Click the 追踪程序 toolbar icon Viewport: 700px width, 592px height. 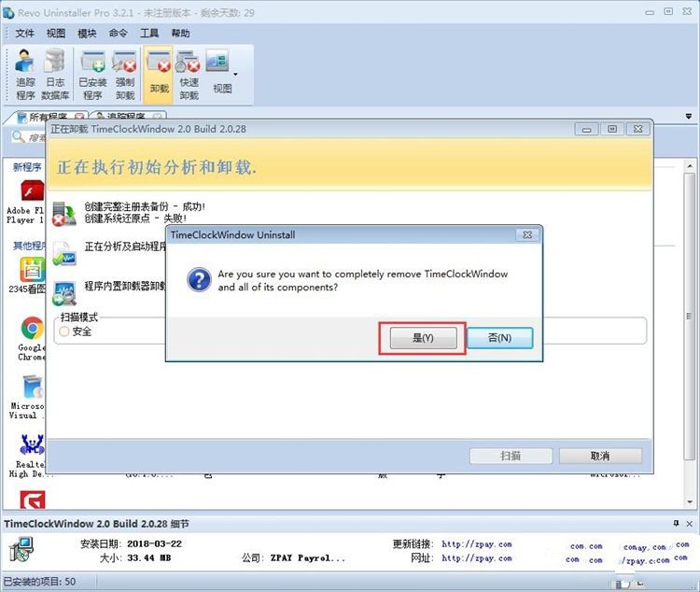coord(25,75)
